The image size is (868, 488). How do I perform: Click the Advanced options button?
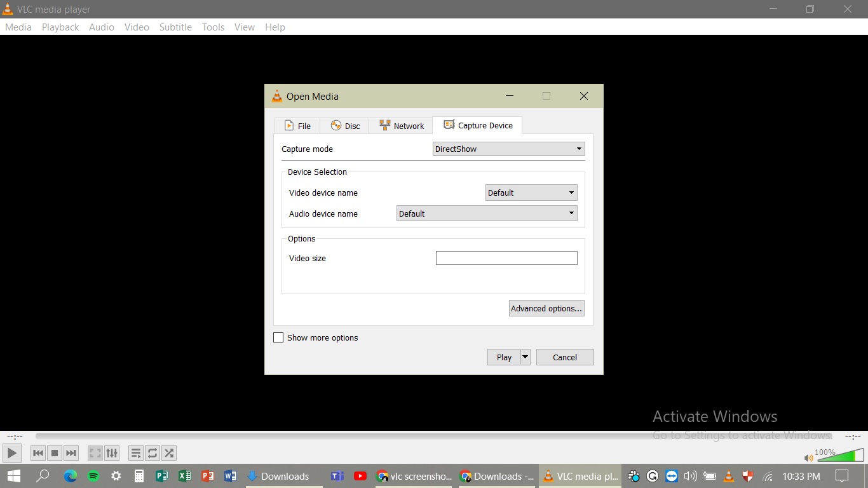point(546,308)
